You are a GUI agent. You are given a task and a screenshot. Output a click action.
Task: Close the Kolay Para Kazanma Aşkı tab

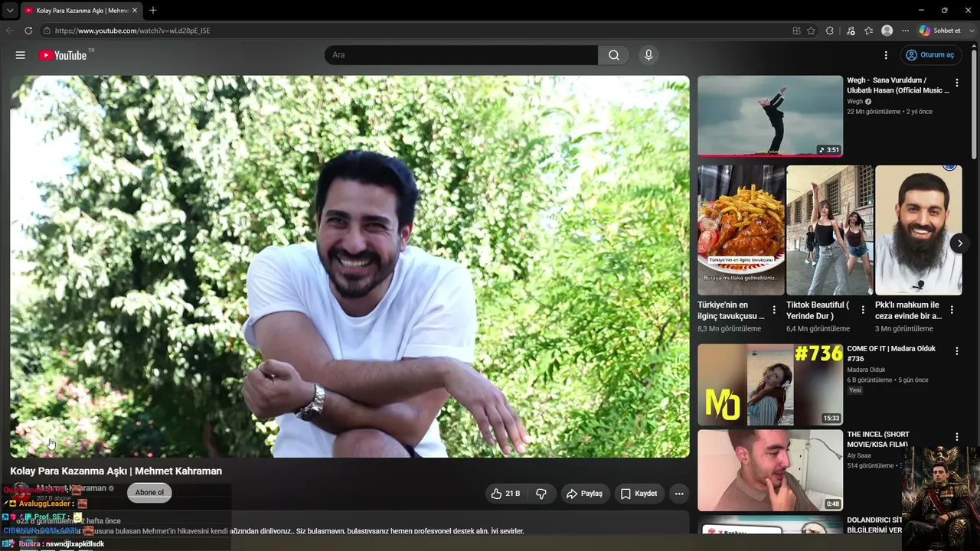click(x=135, y=11)
